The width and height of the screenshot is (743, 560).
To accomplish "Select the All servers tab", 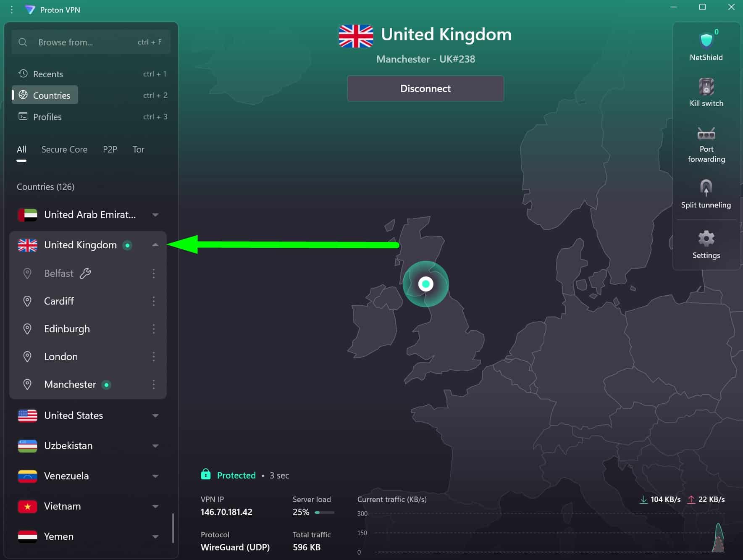I will tap(21, 150).
